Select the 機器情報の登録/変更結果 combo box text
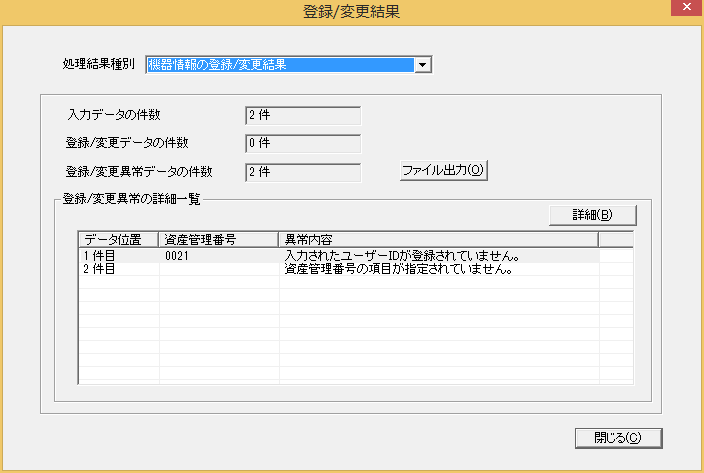 [280, 65]
